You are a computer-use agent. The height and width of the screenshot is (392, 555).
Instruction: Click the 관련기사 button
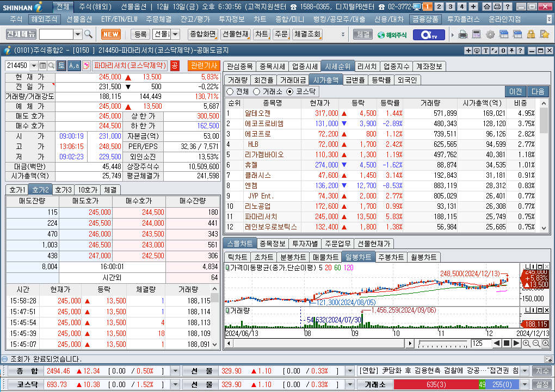click(204, 65)
